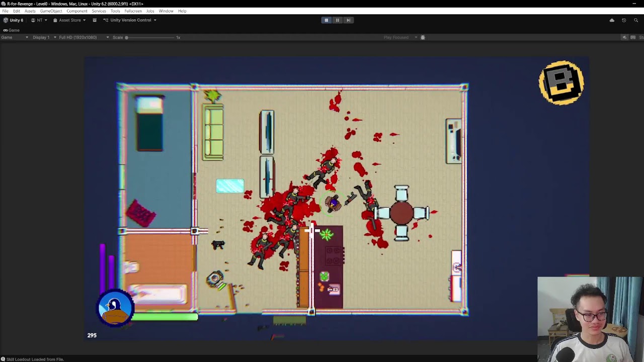Click the Scale slider handle
The height and width of the screenshot is (362, 644).
126,37
